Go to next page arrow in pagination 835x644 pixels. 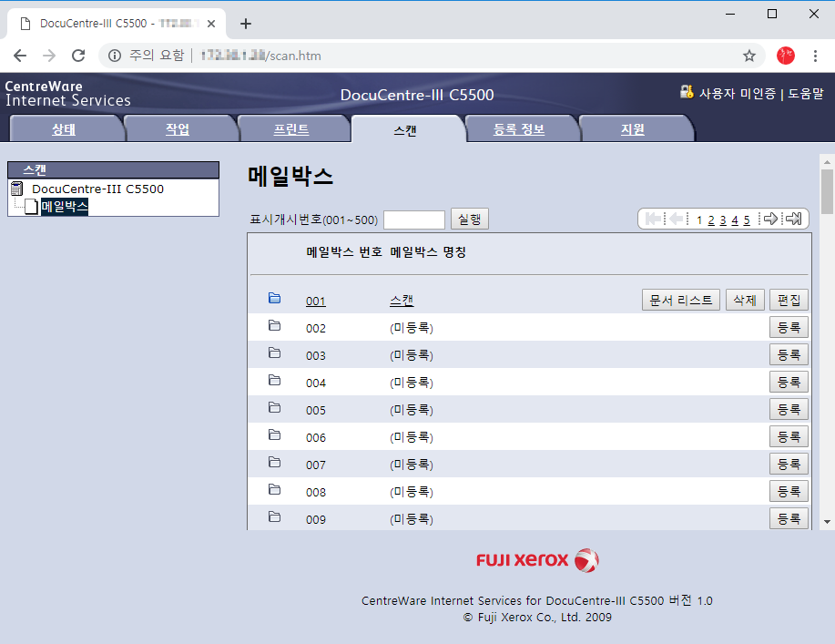point(770,219)
